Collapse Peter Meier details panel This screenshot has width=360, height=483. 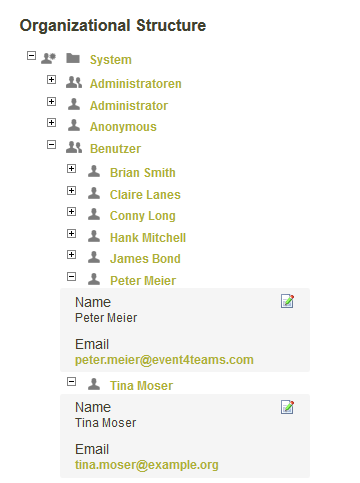[x=71, y=276]
